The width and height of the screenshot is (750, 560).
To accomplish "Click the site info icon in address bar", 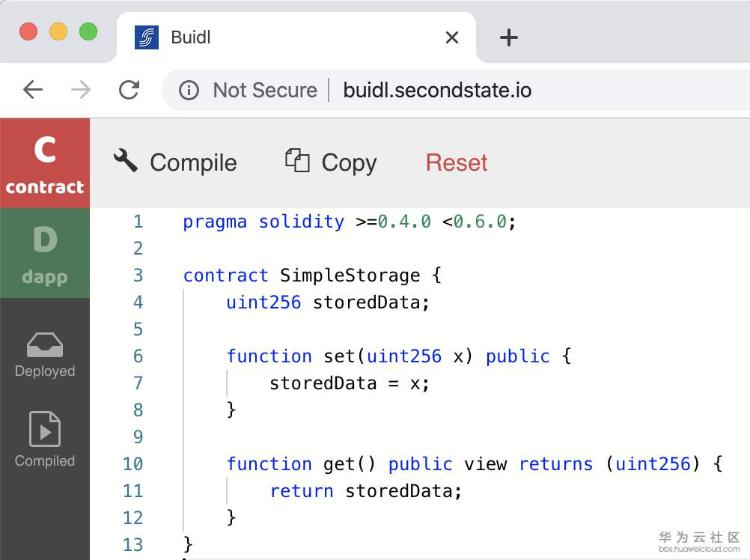I will pos(189,91).
